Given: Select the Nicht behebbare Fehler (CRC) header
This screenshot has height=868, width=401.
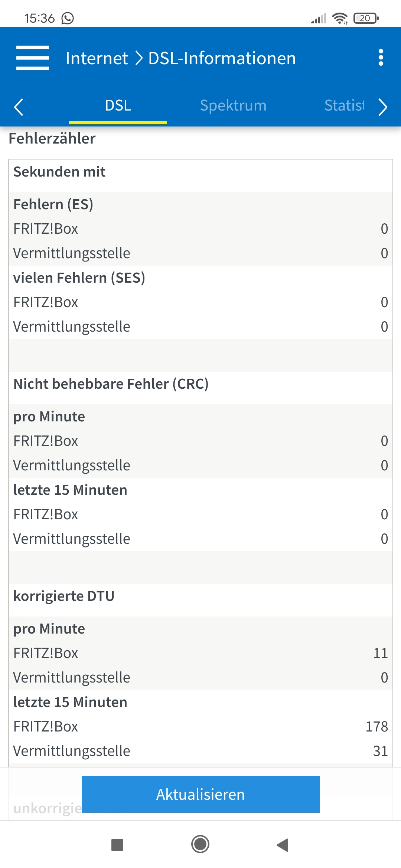Looking at the screenshot, I should (x=111, y=384).
